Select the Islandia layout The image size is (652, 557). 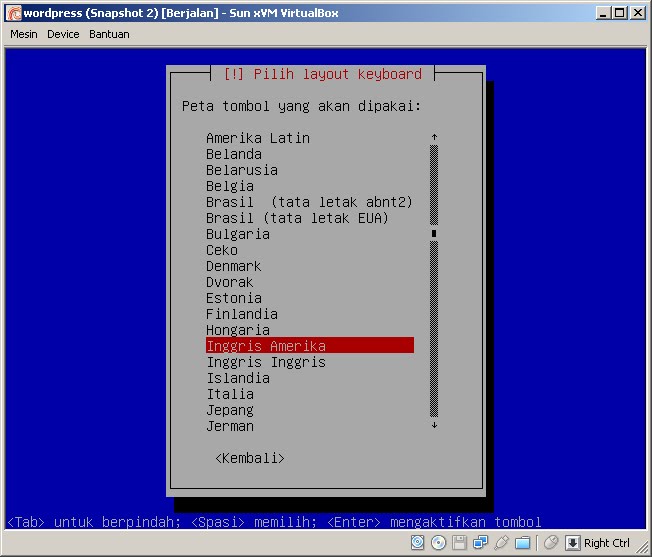(x=238, y=378)
